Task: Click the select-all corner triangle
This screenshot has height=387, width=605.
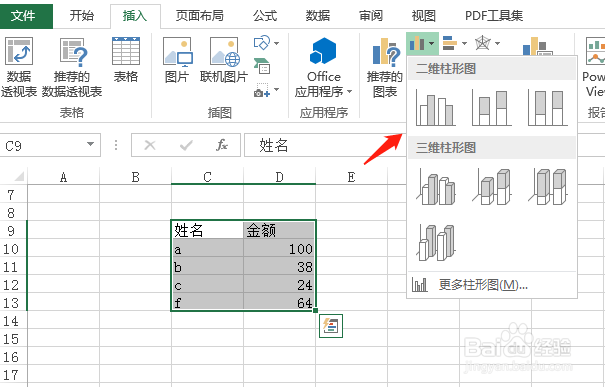Action: click(19, 177)
